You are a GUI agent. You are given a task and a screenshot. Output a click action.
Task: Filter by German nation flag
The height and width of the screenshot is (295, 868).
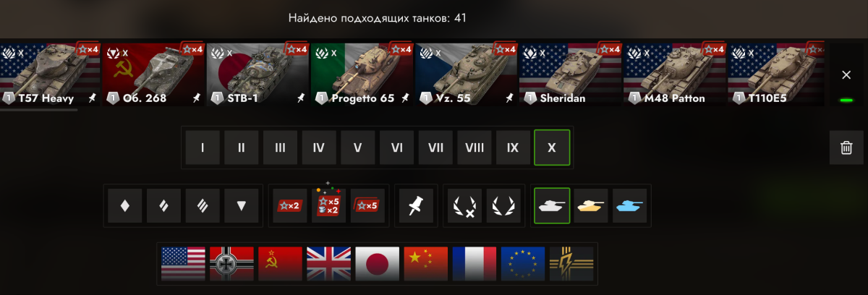click(232, 263)
